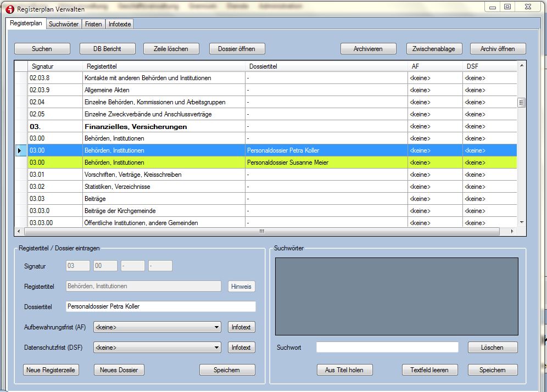
Task: Click Infotext button next to Aufbewahrungsfrist
Action: pos(241,327)
